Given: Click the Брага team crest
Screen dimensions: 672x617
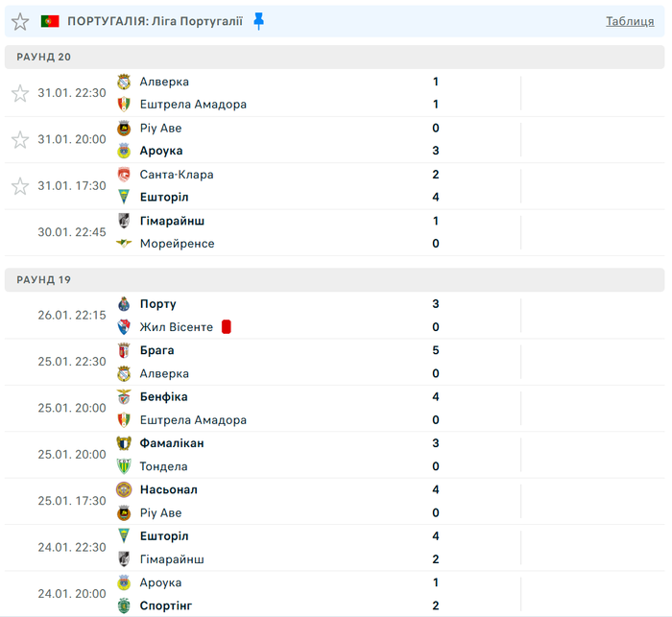Looking at the screenshot, I should tap(124, 351).
